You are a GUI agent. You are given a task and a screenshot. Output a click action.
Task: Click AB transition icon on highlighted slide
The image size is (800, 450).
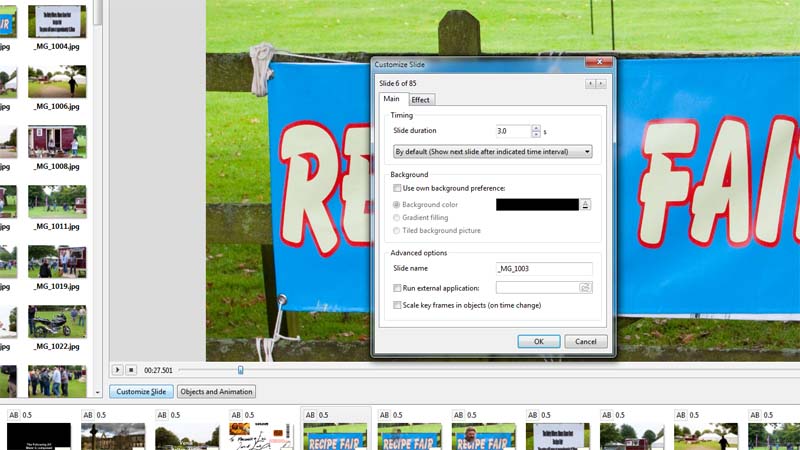point(310,415)
